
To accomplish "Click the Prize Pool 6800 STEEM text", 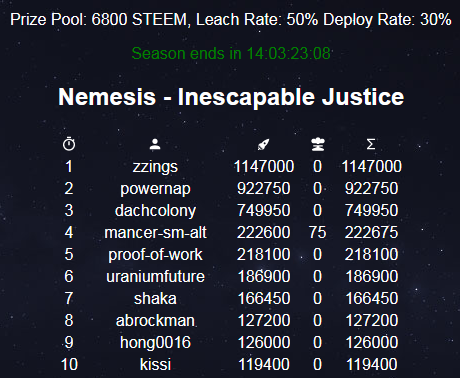I will [99, 19].
